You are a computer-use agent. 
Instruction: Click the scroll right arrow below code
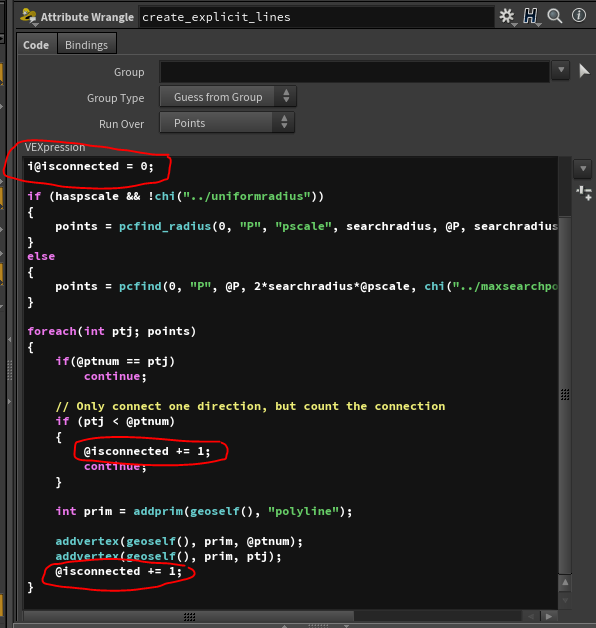549,616
